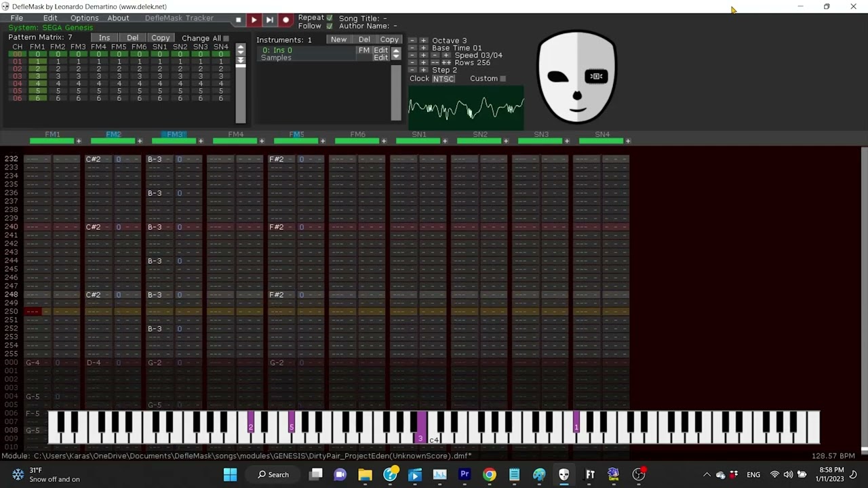Mute the FM6 channel green bar

point(357,141)
